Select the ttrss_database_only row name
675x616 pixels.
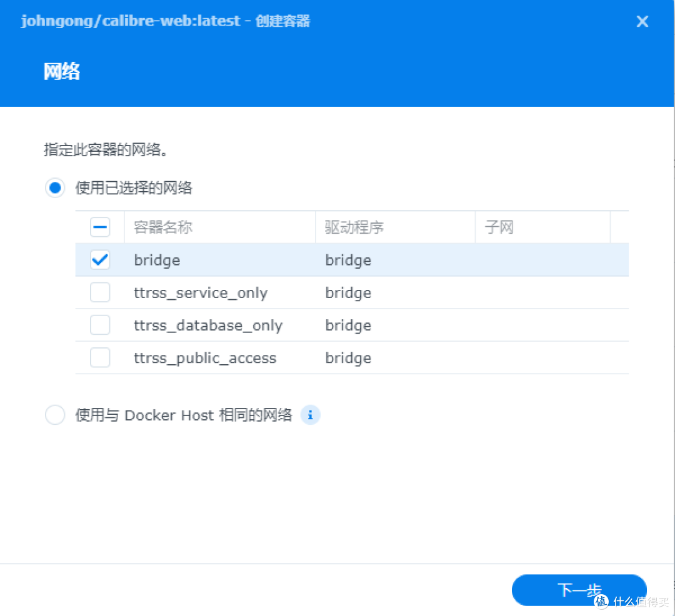point(208,325)
